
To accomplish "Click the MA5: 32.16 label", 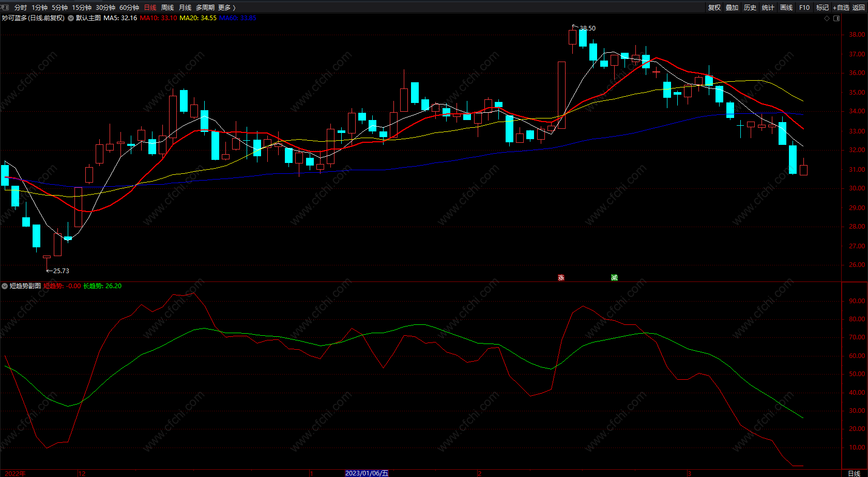I will [120, 18].
